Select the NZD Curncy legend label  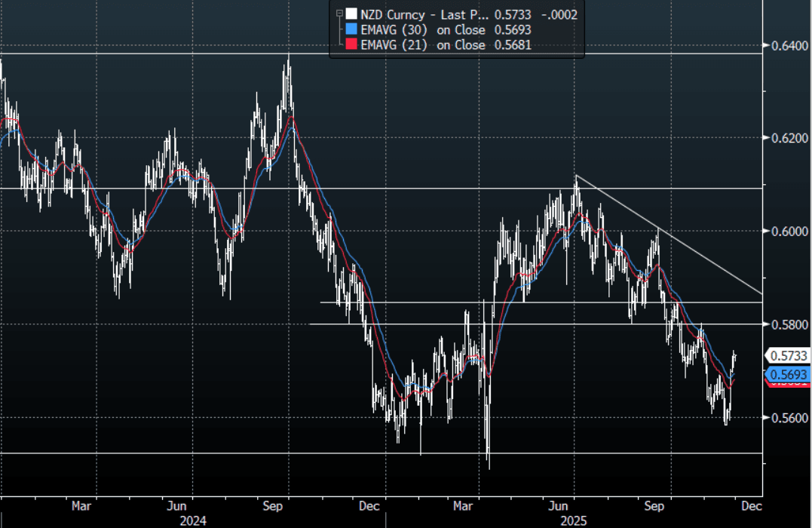(x=425, y=14)
